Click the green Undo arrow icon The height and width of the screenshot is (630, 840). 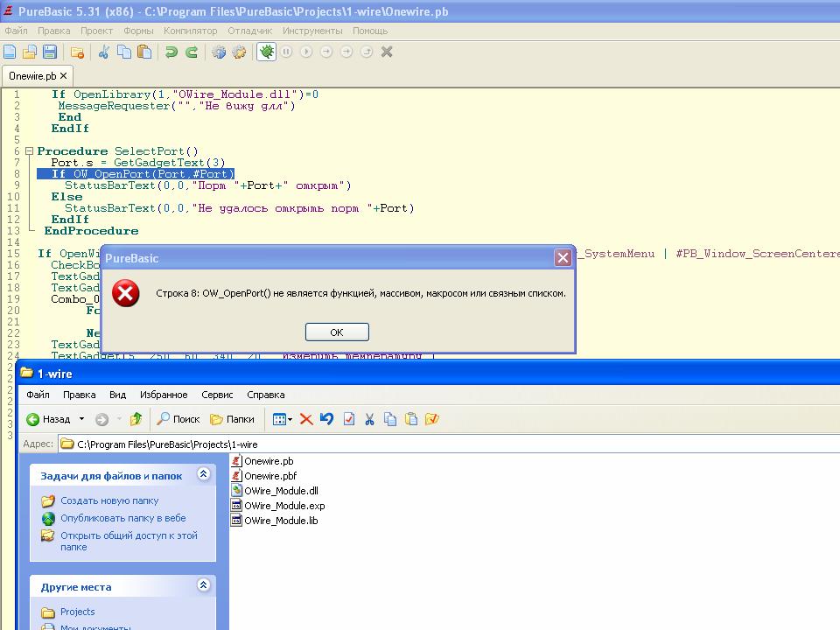pos(171,52)
